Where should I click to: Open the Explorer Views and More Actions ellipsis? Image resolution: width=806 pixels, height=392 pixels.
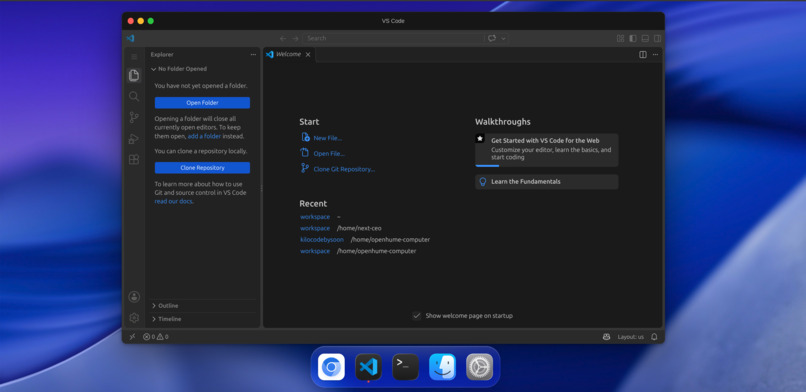click(x=253, y=54)
